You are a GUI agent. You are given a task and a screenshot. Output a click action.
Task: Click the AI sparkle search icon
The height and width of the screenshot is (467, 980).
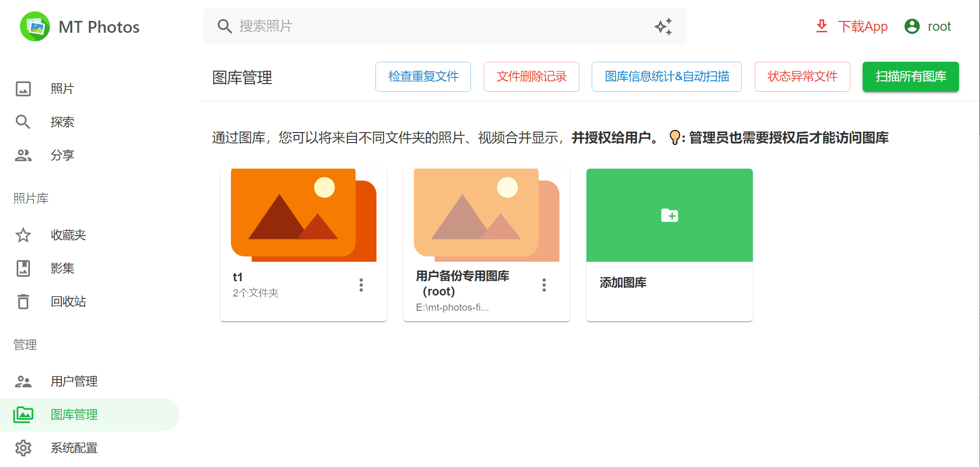[663, 27]
